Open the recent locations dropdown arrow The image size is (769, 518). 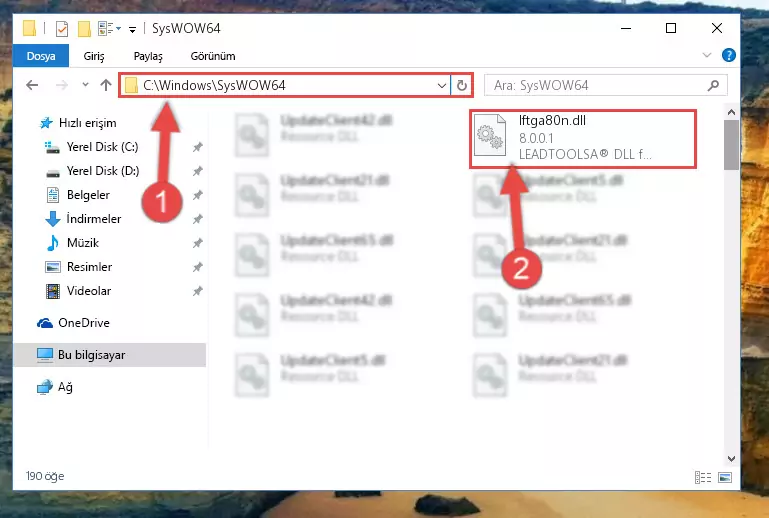pyautogui.click(x=85, y=85)
